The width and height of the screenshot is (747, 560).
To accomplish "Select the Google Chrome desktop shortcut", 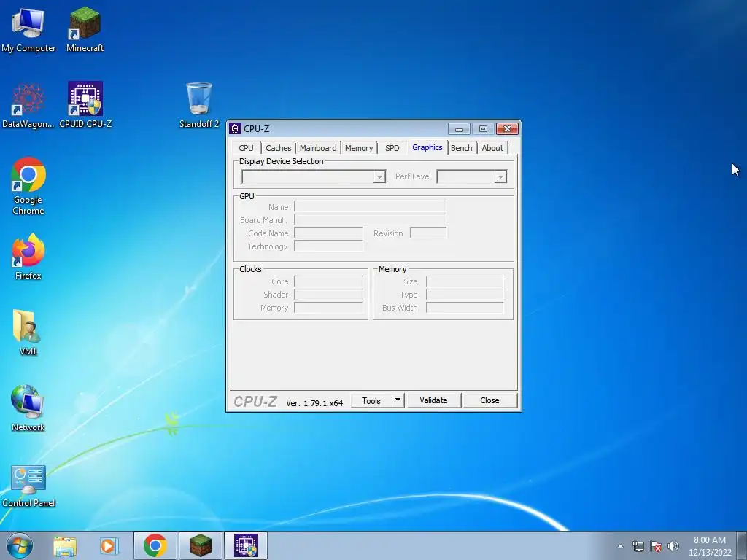I will 28,186.
